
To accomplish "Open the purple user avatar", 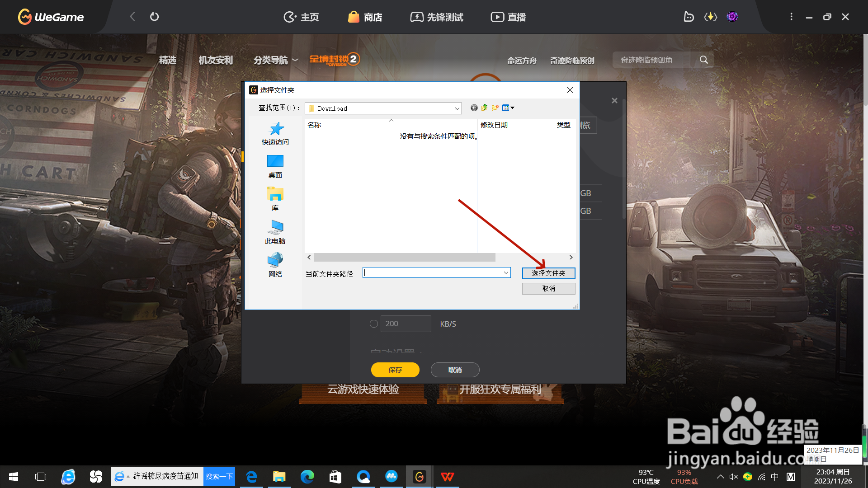I will click(x=732, y=17).
